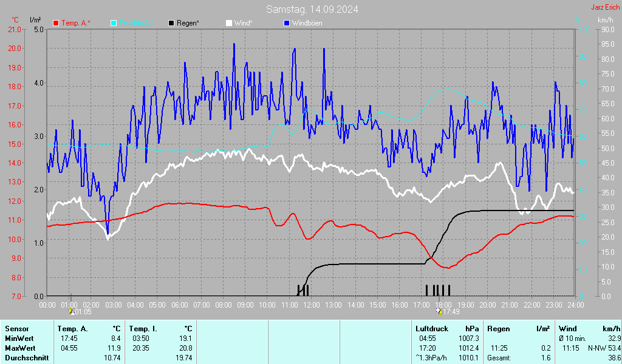This screenshot has height=364, width=622.
Task: Click the blue Windböen legend swatch
Action: coord(287,23)
